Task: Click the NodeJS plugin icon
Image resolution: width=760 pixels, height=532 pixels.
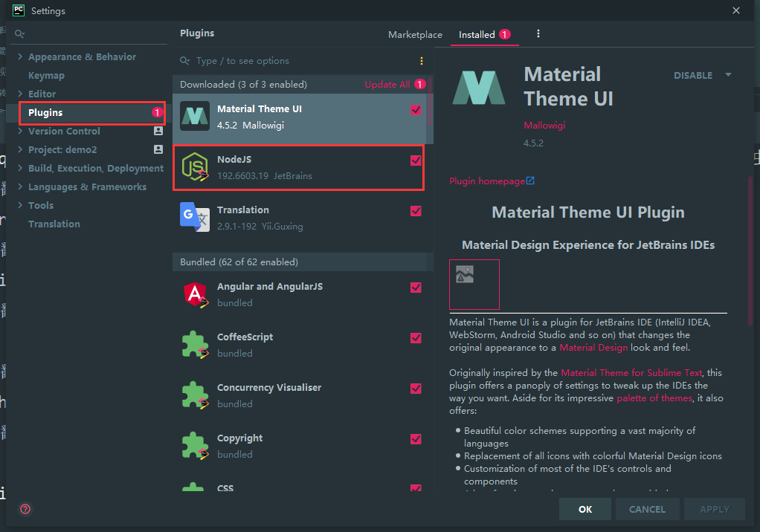Action: [195, 166]
